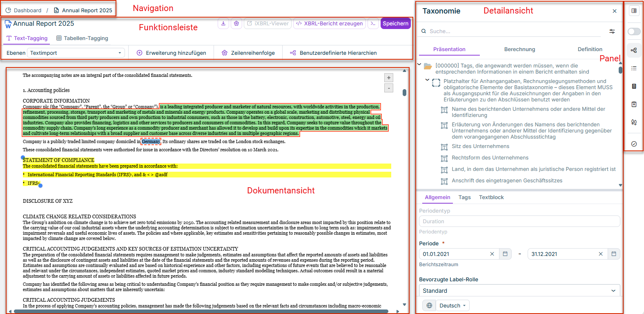Select Erläuterung von Änderungen des Namens item
The height and width of the screenshot is (314, 644).
(x=532, y=131)
